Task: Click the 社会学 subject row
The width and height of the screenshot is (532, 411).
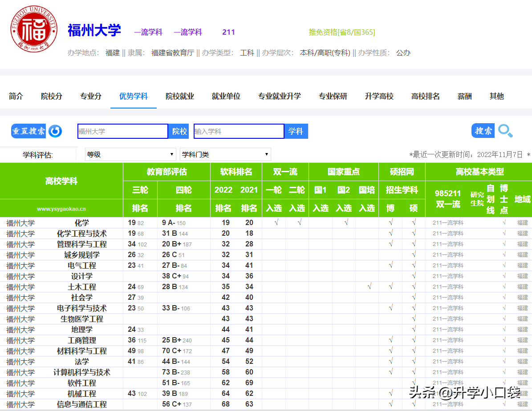Action: 266,298
